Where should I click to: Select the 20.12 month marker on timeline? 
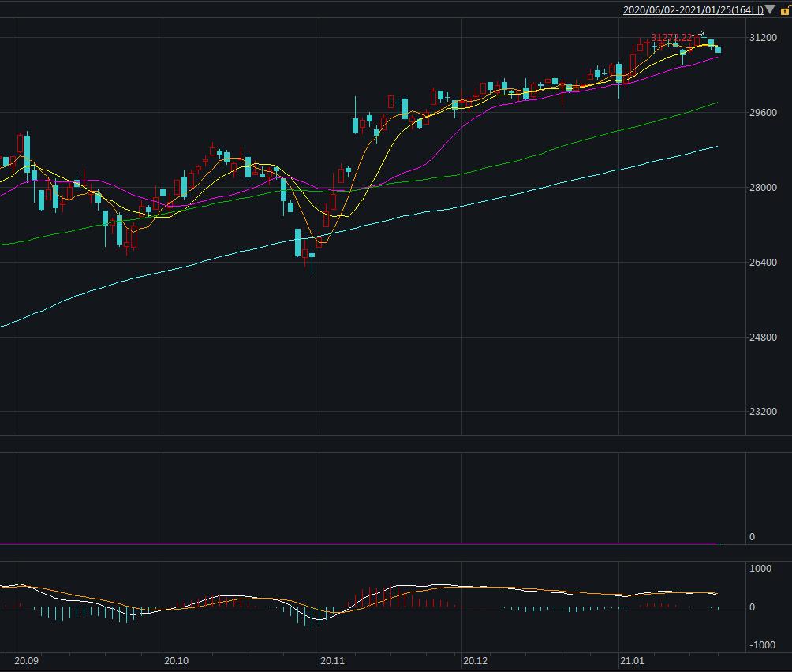pos(476,660)
